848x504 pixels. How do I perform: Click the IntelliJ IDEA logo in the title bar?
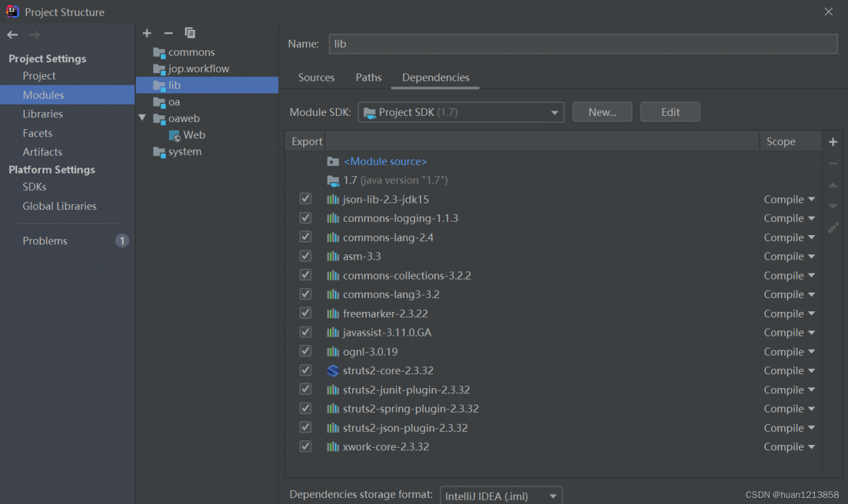13,11
